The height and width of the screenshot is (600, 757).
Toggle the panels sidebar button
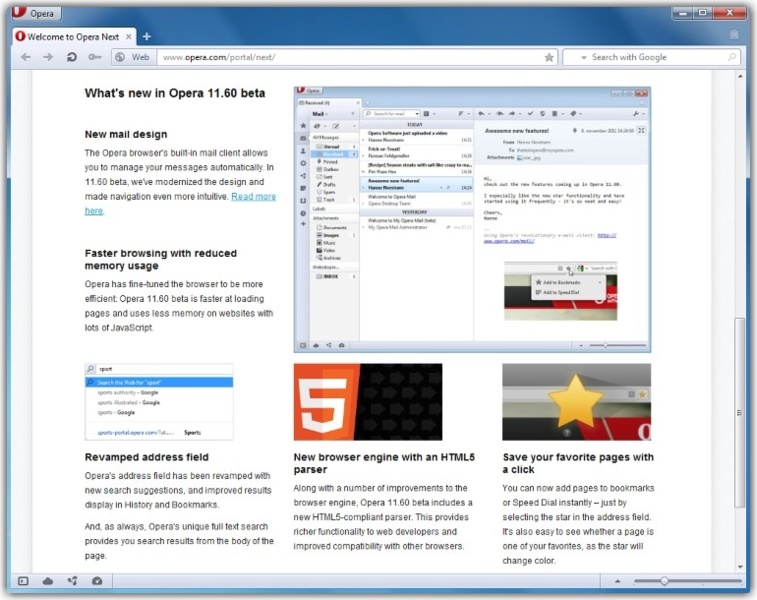tap(23, 581)
